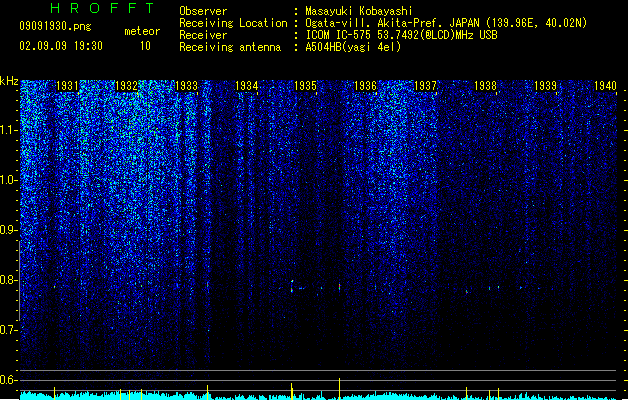
Task: Click the 'Receiving antenna' label
Action: point(230,47)
